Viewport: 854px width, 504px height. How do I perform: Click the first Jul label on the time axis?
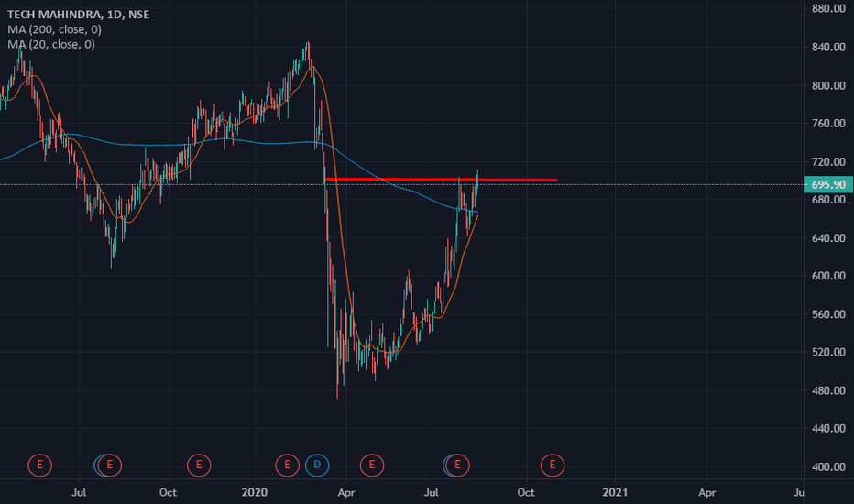click(x=79, y=493)
